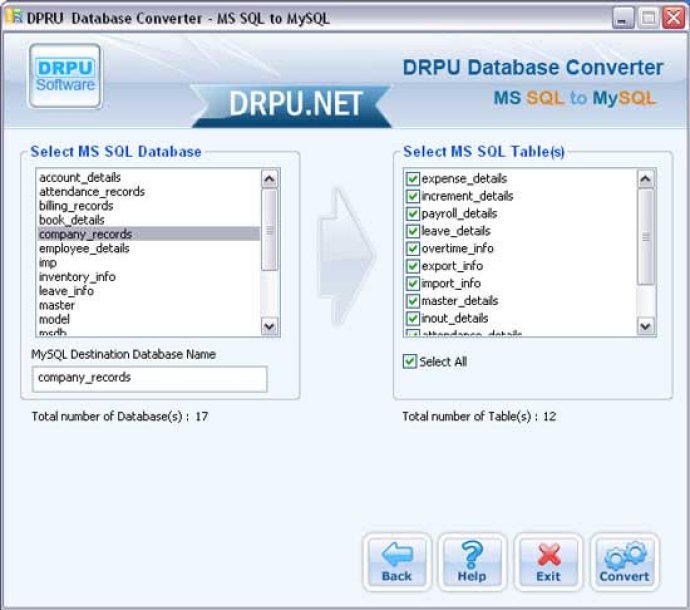The height and width of the screenshot is (610, 690).
Task: Select employee_details database
Action: pos(149,248)
